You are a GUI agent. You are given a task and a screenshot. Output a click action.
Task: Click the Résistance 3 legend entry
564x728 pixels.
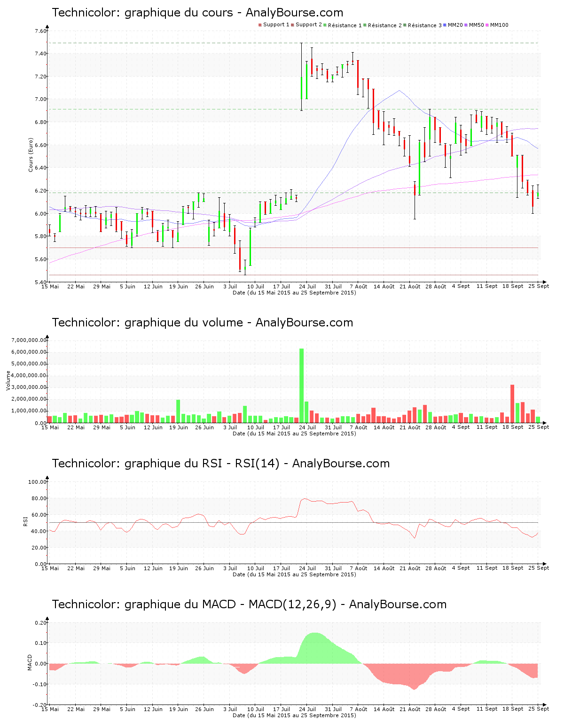(424, 25)
